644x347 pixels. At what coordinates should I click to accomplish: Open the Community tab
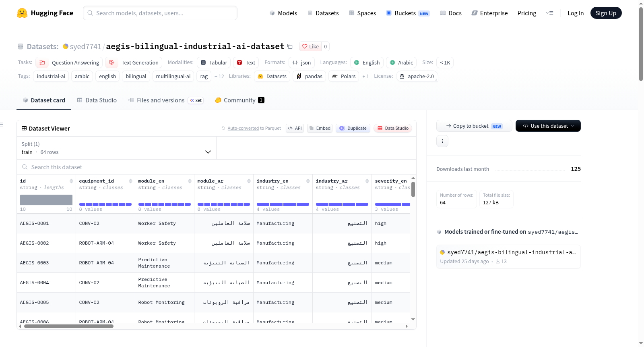(240, 100)
